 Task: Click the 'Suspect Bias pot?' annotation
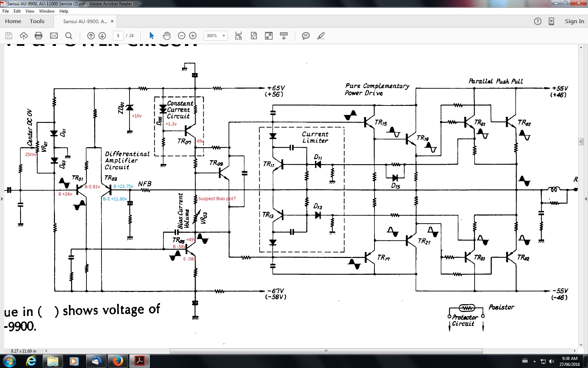[x=217, y=199]
